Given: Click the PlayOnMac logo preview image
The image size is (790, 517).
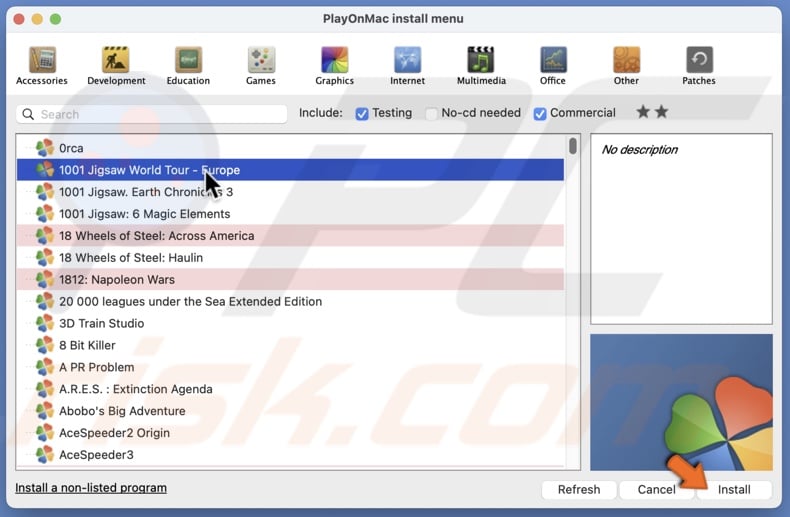Looking at the screenshot, I should pos(681,402).
